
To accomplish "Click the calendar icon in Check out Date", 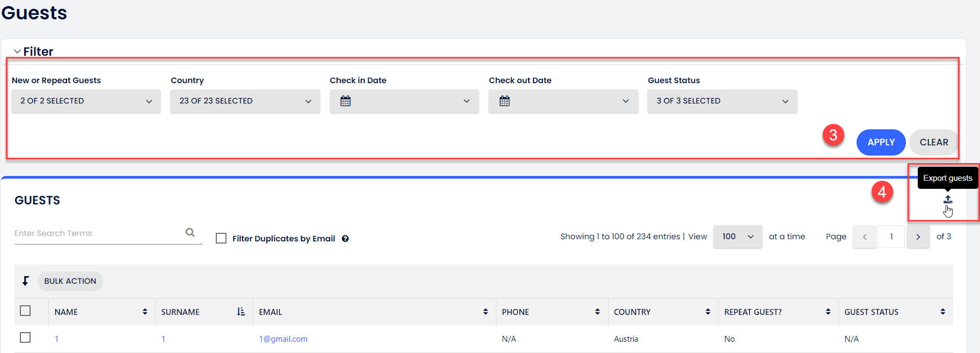I will [x=504, y=101].
